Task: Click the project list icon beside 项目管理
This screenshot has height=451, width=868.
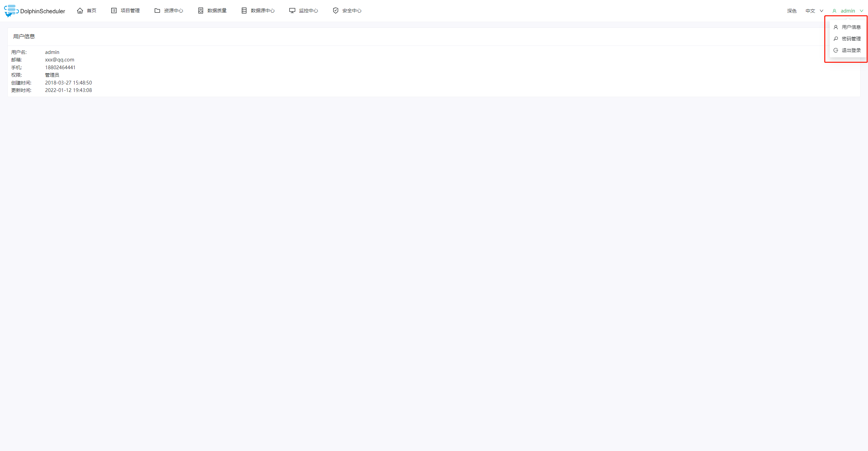Action: coord(114,11)
